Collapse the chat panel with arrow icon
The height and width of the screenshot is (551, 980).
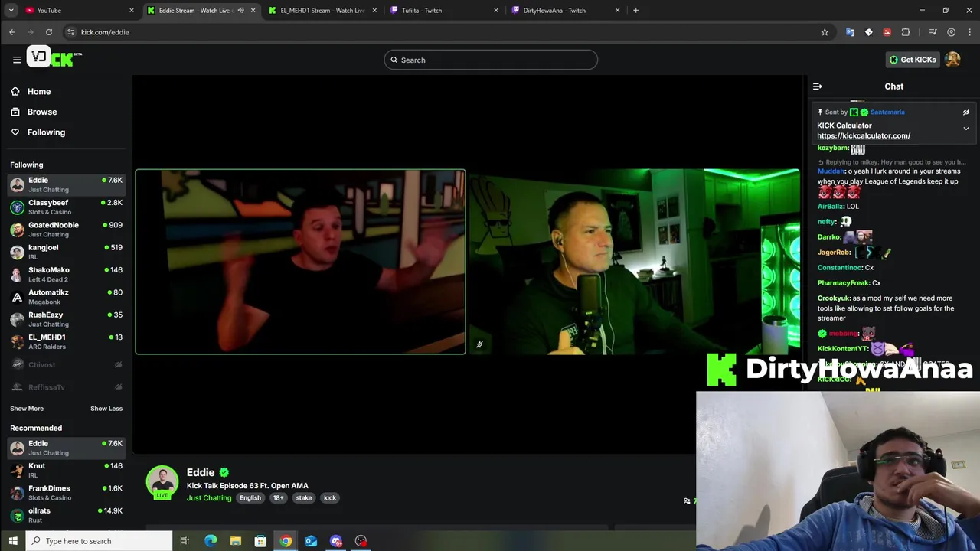818,86
